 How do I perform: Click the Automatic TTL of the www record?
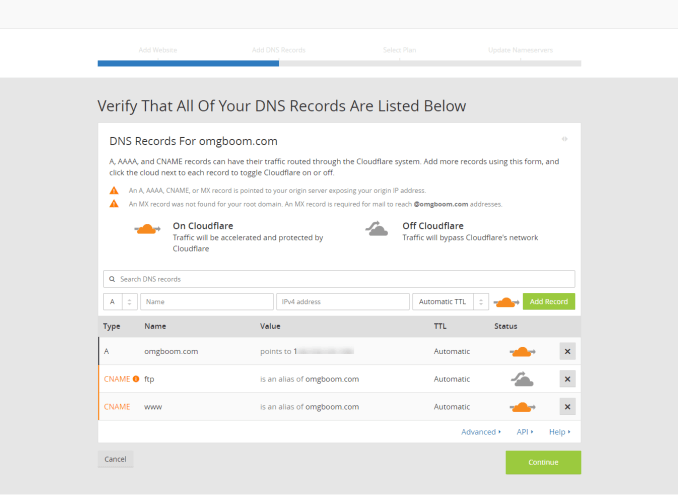(x=452, y=407)
